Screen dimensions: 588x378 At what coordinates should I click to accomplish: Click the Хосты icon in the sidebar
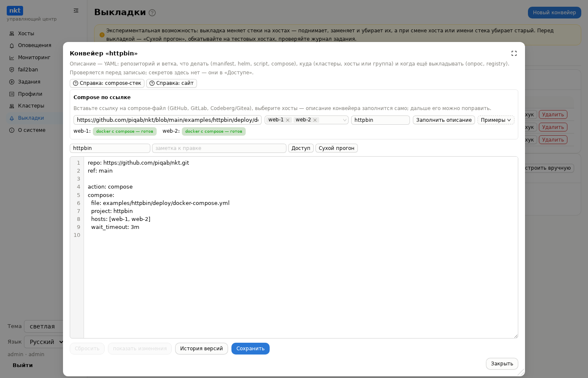[12, 34]
